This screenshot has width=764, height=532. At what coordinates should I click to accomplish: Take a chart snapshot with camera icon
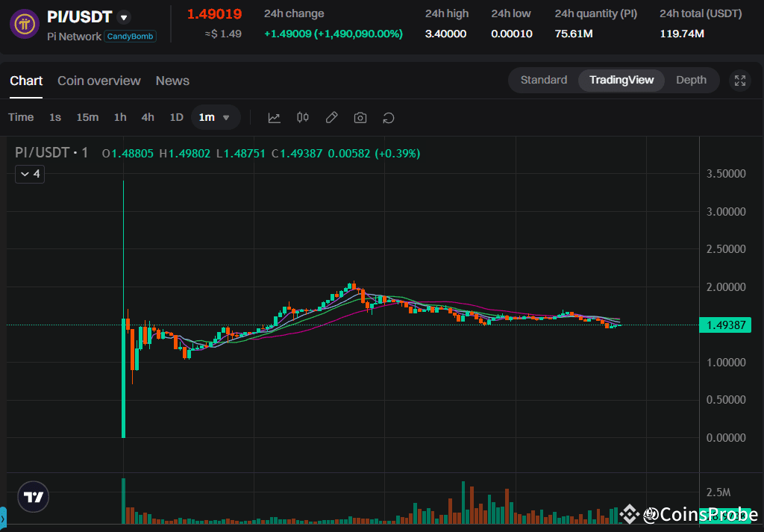point(360,117)
